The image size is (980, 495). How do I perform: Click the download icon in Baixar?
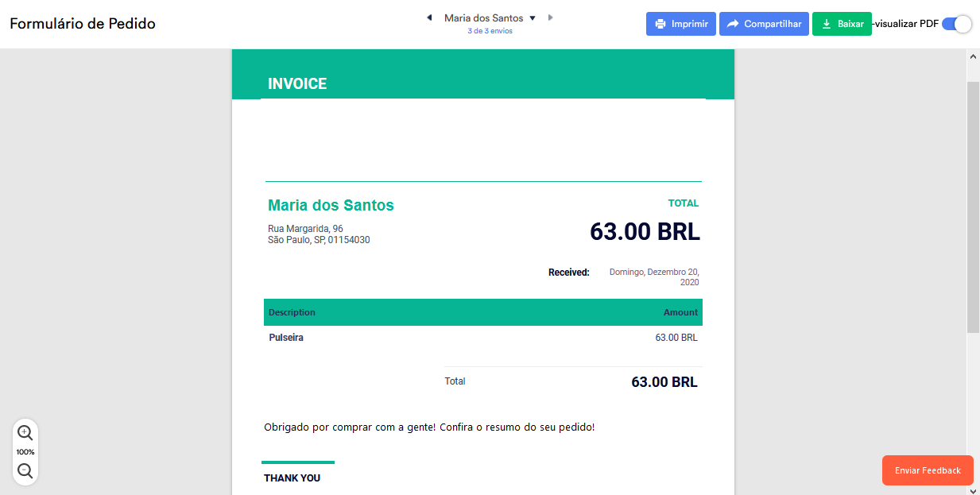[827, 24]
